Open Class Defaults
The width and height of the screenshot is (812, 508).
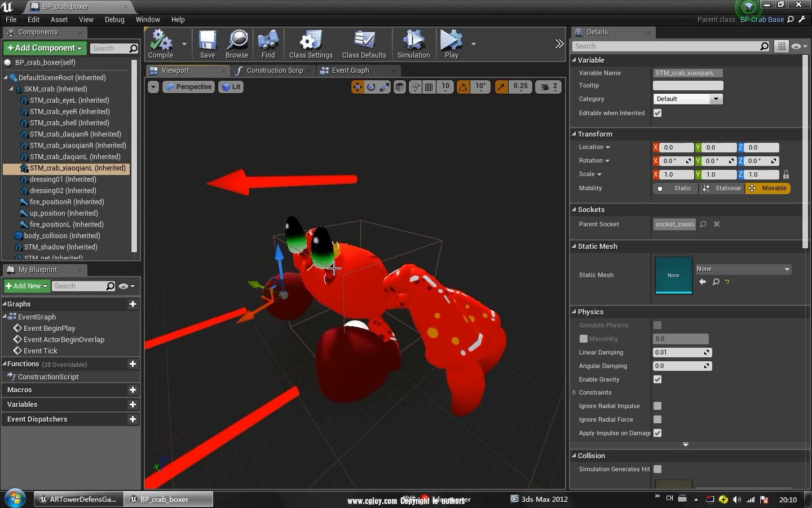click(364, 45)
